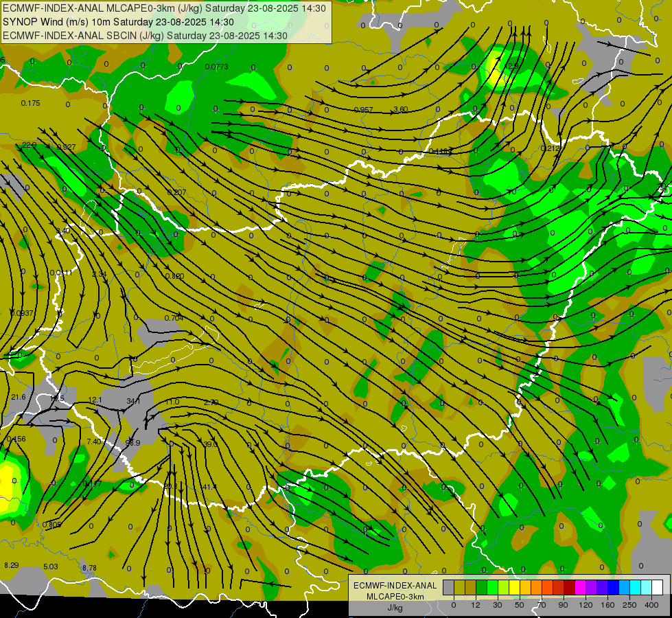Click the dark green legend swatch above 12

coord(482,588)
